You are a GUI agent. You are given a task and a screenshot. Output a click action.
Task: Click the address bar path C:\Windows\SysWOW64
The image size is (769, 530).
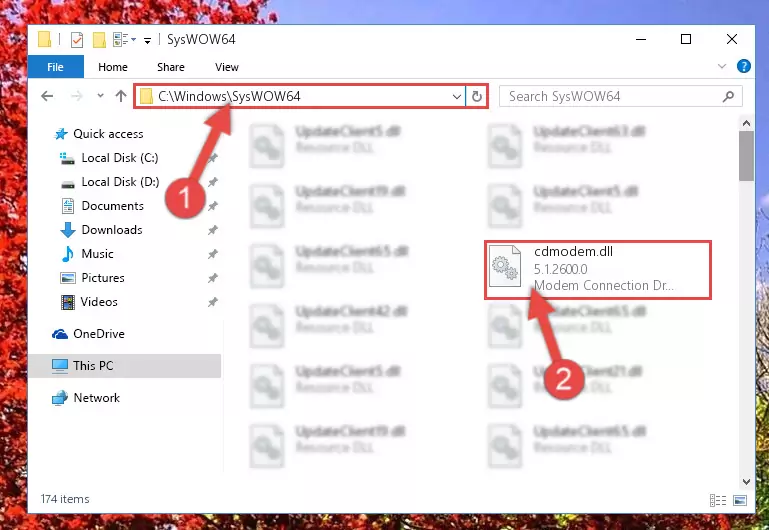click(x=229, y=96)
